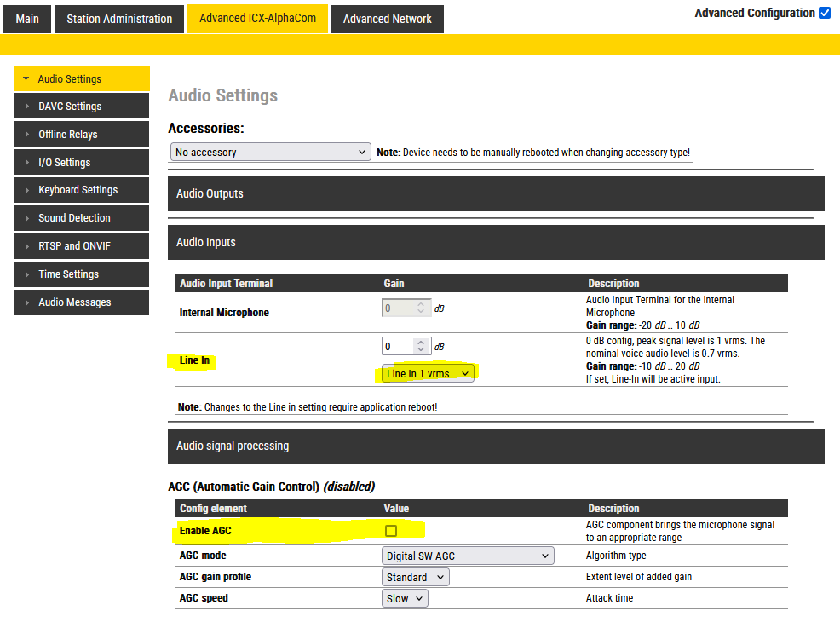Open the Line In 1 vrms dropdown
Screen dimensions: 840x622
coord(428,373)
